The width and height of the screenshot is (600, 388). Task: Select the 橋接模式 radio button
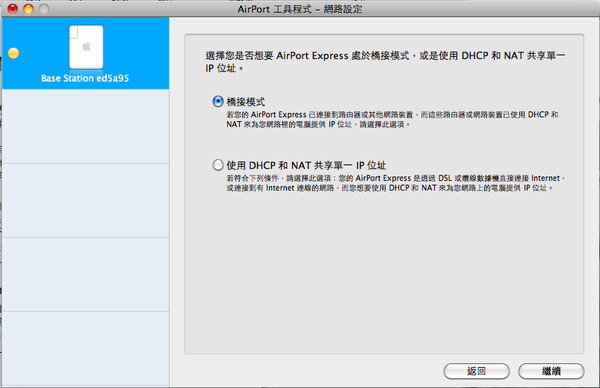218,101
